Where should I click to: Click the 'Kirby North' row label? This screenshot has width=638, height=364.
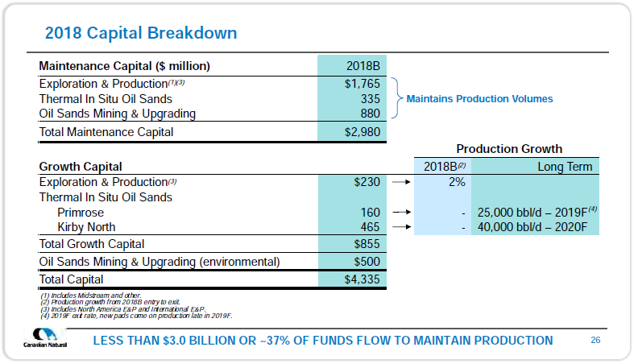86,227
